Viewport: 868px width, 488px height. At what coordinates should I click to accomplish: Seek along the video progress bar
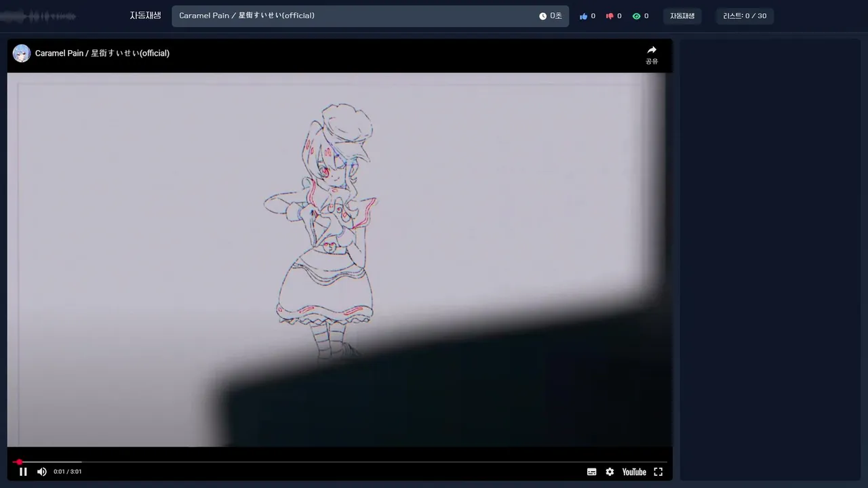pos(340,462)
